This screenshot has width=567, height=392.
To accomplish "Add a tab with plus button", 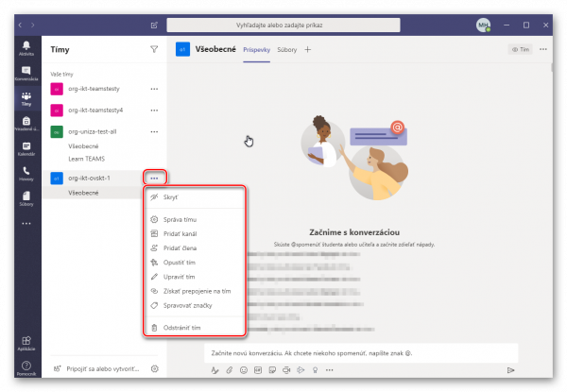I will pyautogui.click(x=308, y=50).
